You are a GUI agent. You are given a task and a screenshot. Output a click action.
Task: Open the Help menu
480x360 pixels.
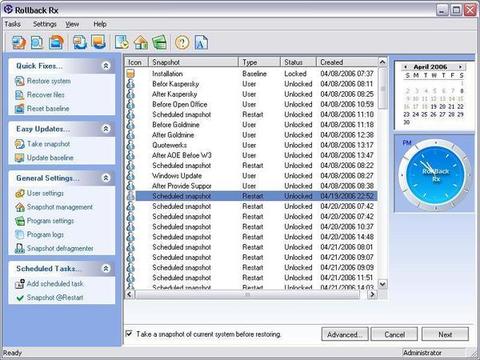click(100, 24)
